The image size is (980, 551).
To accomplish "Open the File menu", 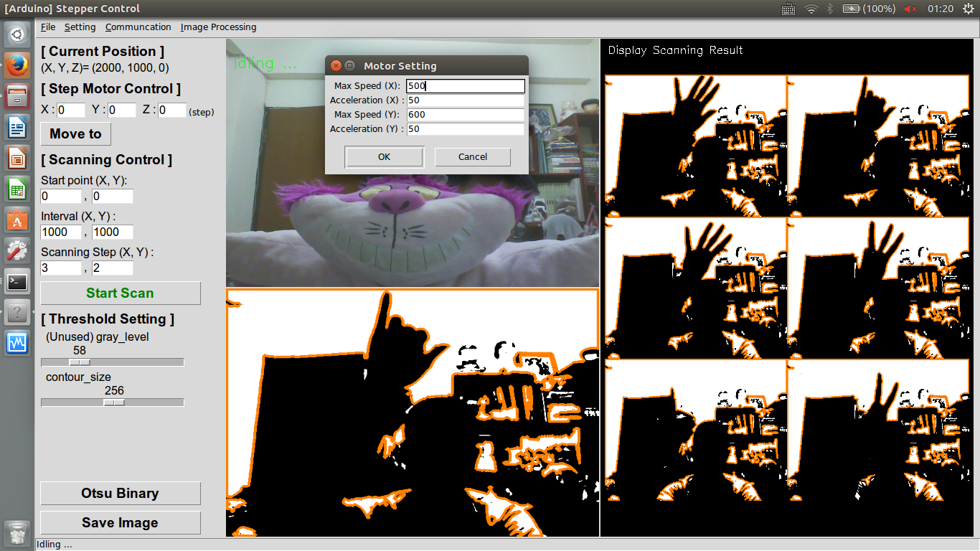I will (x=48, y=27).
